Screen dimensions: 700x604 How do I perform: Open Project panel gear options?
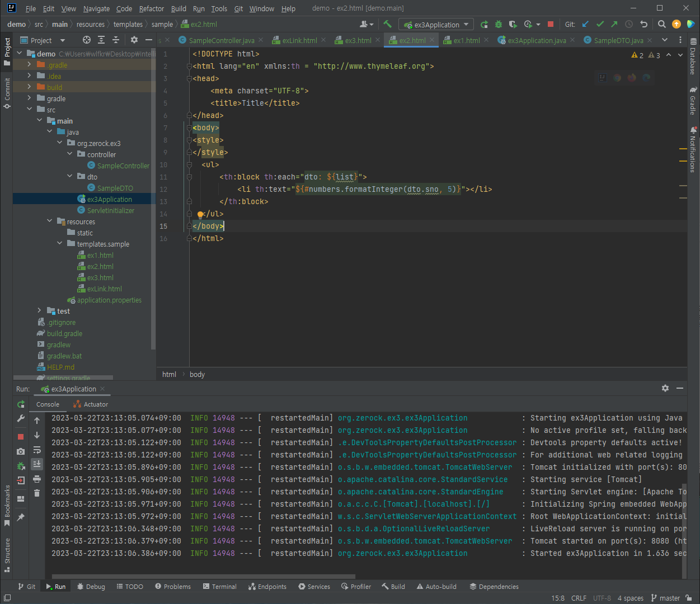click(x=134, y=40)
